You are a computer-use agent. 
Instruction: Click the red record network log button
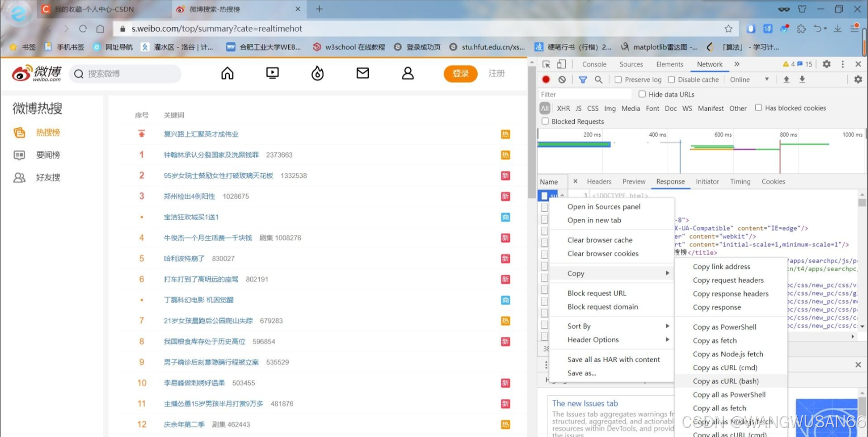coord(546,79)
